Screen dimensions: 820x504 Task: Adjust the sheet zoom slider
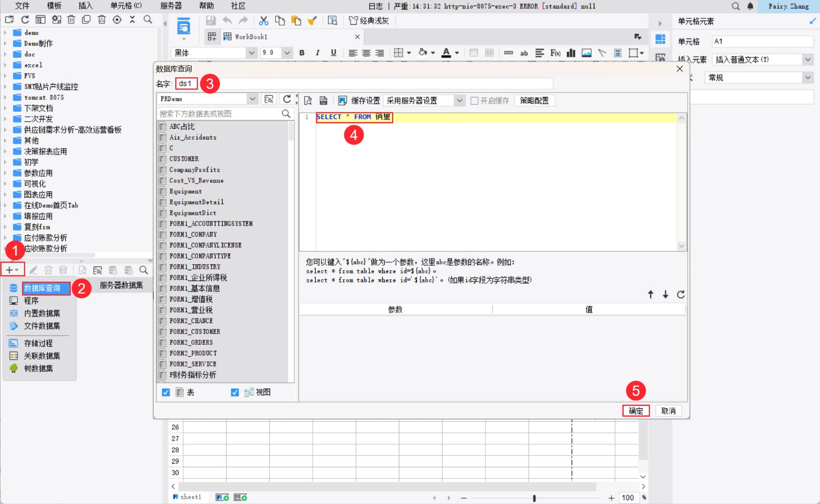tap(534, 498)
